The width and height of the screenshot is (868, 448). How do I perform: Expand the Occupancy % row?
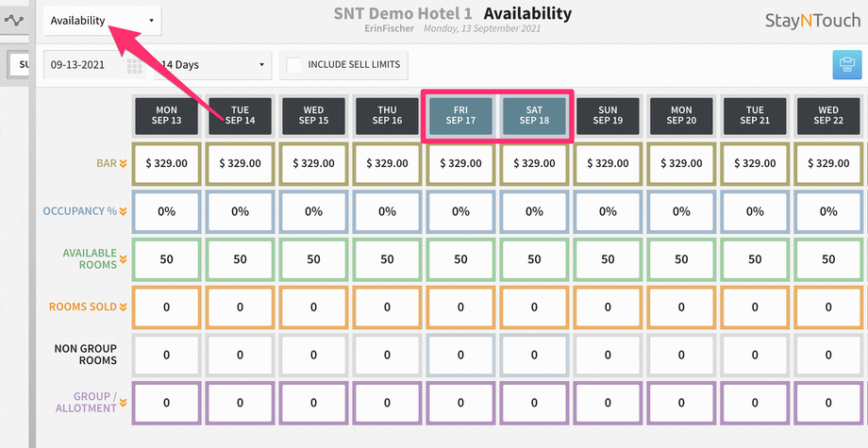click(123, 211)
